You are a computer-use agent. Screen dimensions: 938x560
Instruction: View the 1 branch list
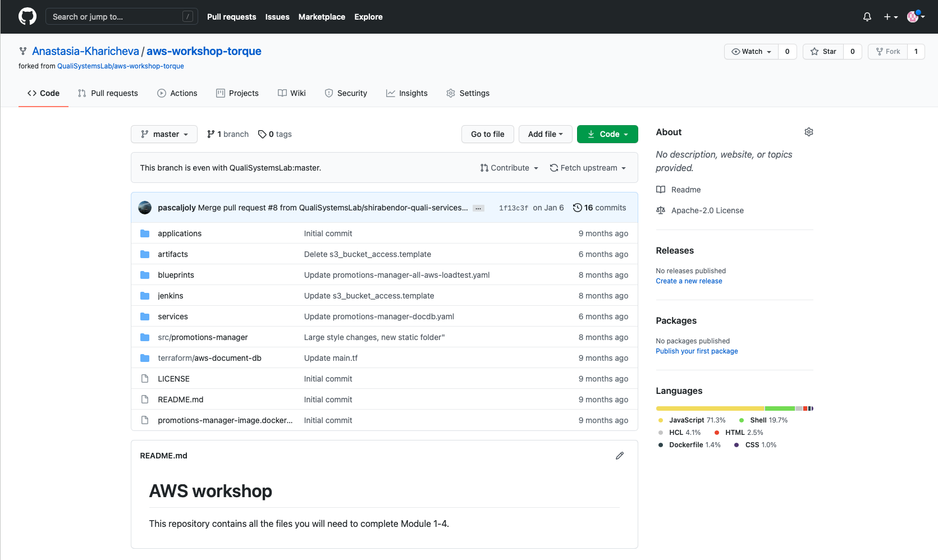227,134
